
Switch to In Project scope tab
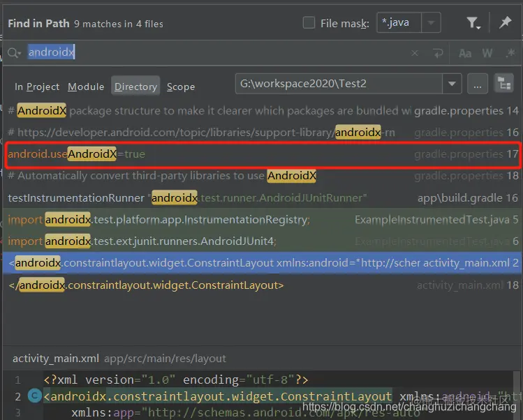[x=37, y=87]
